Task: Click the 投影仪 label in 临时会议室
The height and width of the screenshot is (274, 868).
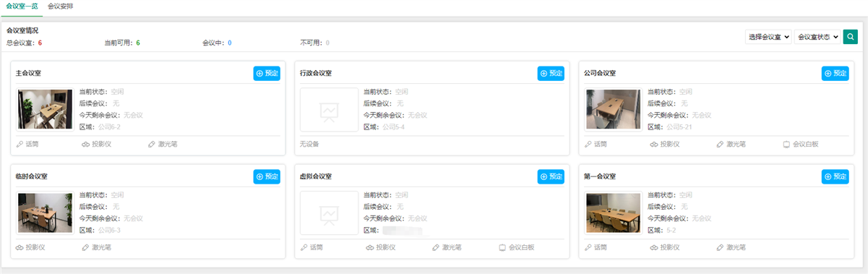Action: [x=36, y=248]
